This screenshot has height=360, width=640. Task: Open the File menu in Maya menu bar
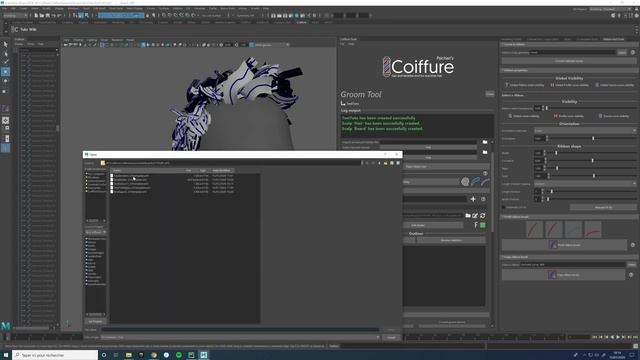click(x=4, y=8)
